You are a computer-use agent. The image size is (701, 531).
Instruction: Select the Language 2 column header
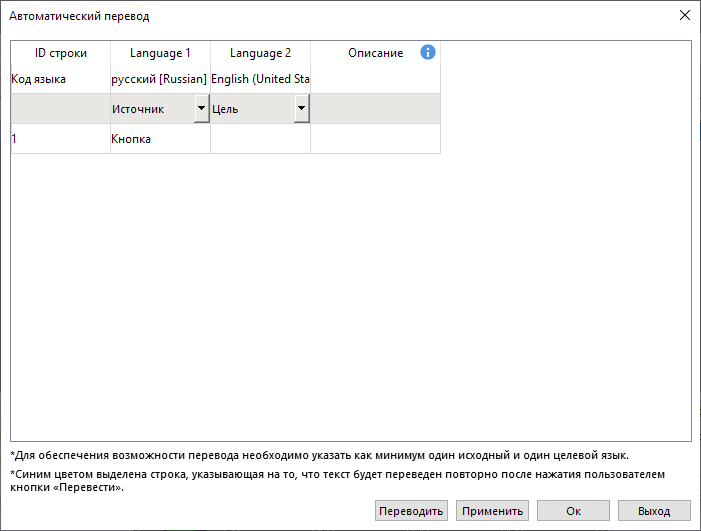click(x=260, y=53)
